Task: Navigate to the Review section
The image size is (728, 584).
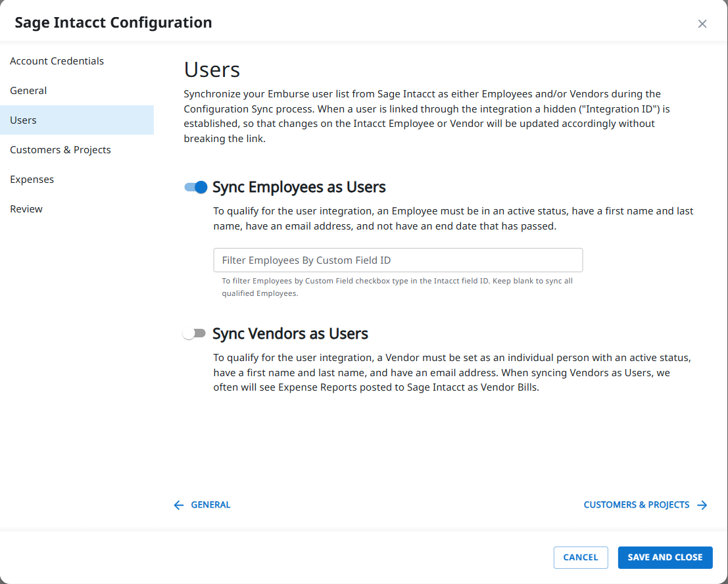Action: tap(26, 208)
